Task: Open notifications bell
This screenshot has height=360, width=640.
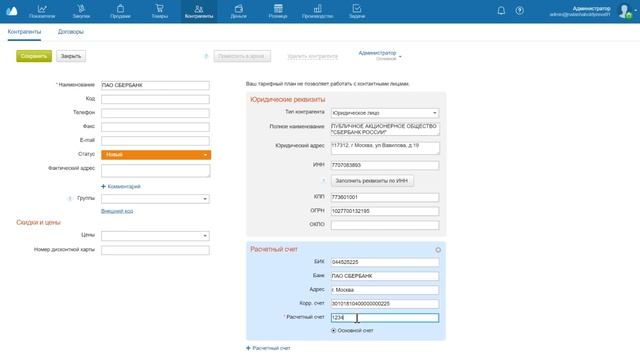Action: [x=501, y=11]
